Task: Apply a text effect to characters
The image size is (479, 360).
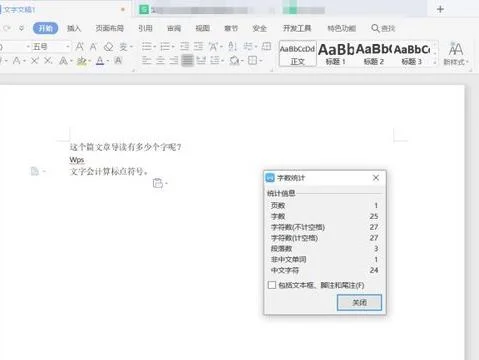Action: point(63,61)
